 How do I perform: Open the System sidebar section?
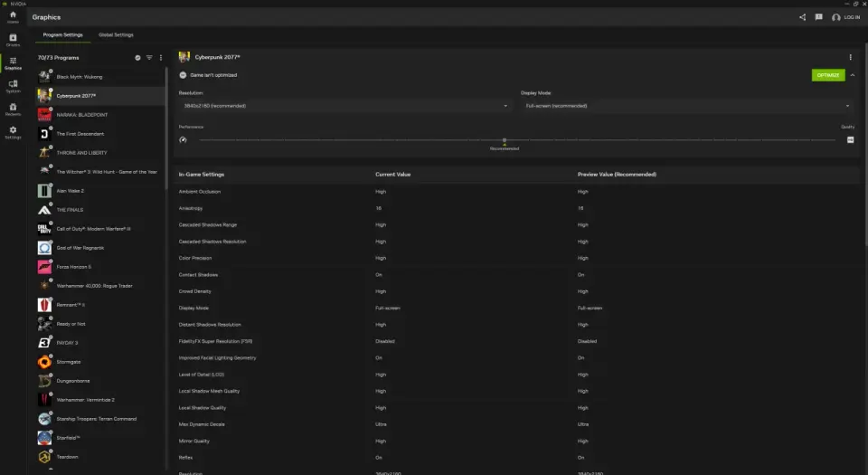click(13, 86)
